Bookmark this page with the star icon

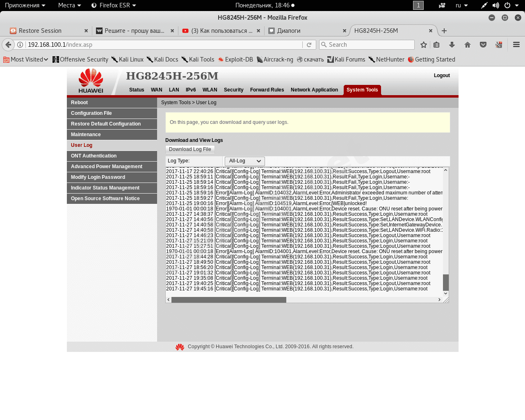(424, 45)
